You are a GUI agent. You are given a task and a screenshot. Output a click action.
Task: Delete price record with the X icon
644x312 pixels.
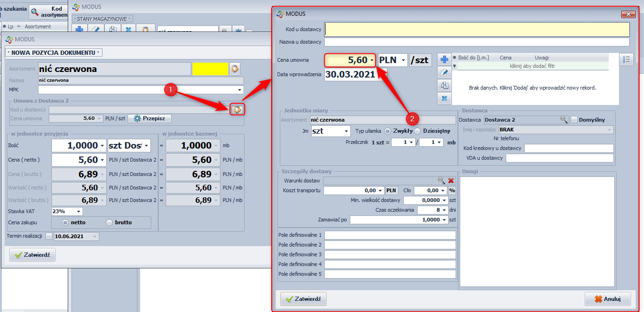(x=444, y=98)
